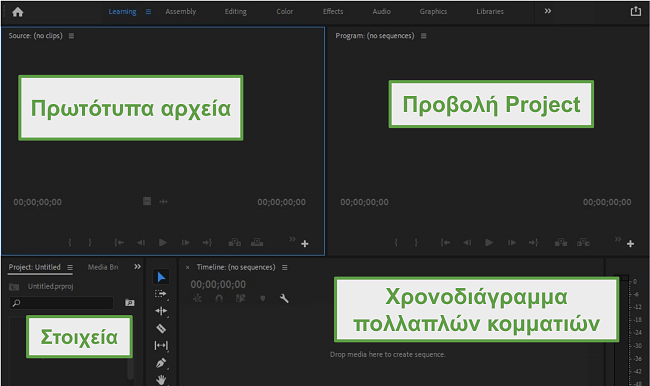The image size is (650, 386).
Task: Show more workspaces via overflow chevrons
Action: 548,11
